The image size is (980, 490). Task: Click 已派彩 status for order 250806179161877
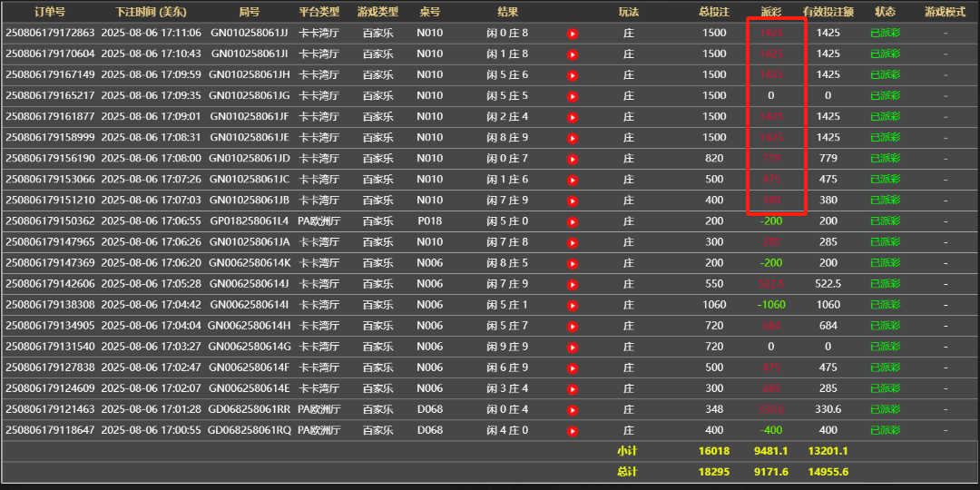pyautogui.click(x=885, y=116)
